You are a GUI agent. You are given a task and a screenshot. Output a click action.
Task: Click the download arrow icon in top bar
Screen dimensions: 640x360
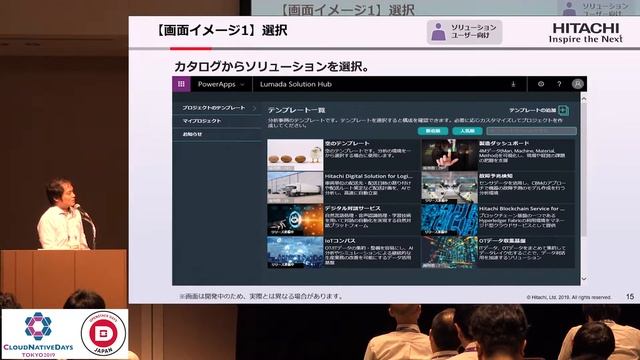click(513, 84)
